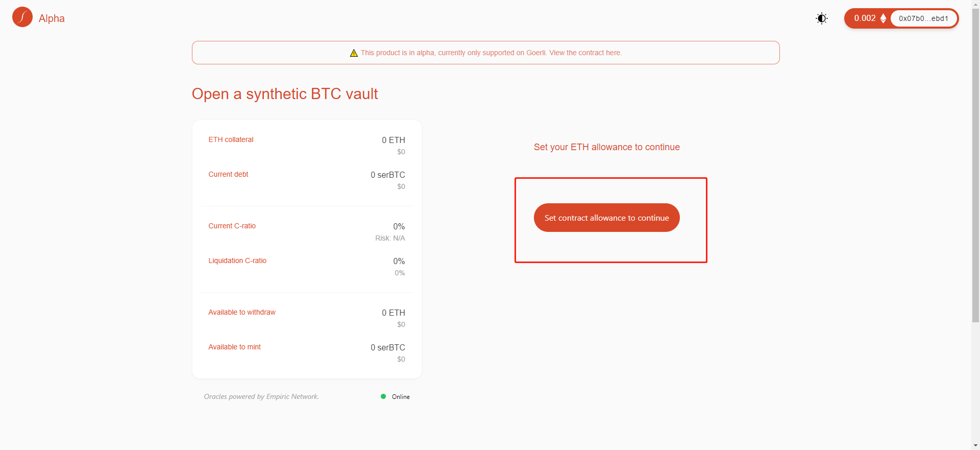The width and height of the screenshot is (980, 450).
Task: Click the yellow warning triangle icon
Action: (x=354, y=53)
